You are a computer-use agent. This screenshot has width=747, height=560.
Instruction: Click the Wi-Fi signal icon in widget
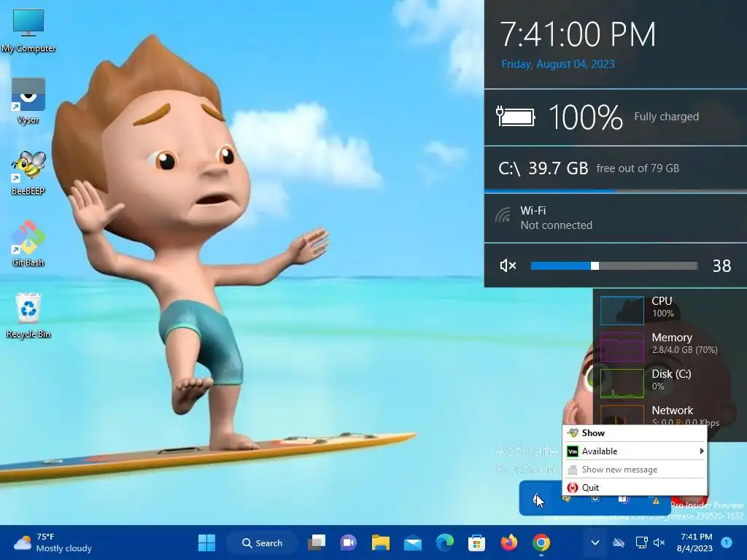click(x=503, y=215)
